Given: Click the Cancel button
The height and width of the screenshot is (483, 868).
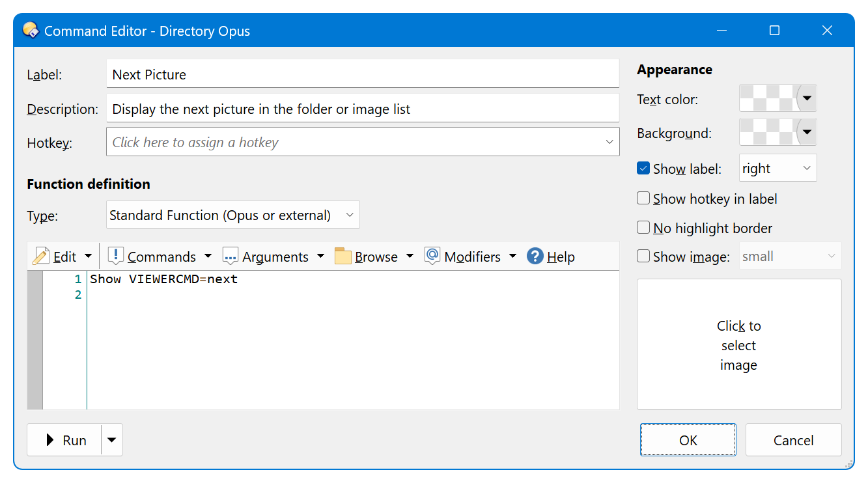Looking at the screenshot, I should pyautogui.click(x=793, y=440).
